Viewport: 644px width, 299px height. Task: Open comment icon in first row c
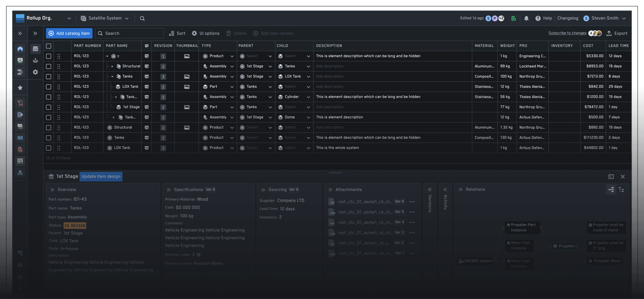[x=146, y=56]
